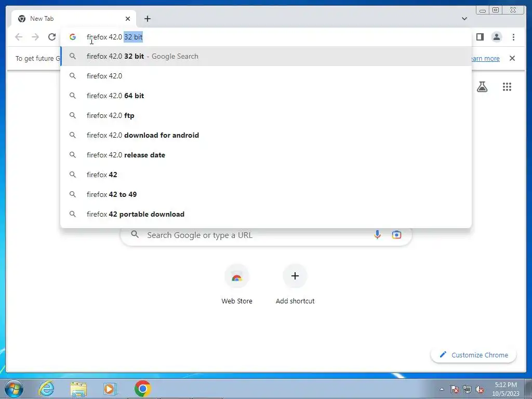The height and width of the screenshot is (399, 532).
Task: Choose suggestion 'firefox 42.0 32 bit - Google Search'
Action: pyautogui.click(x=266, y=56)
